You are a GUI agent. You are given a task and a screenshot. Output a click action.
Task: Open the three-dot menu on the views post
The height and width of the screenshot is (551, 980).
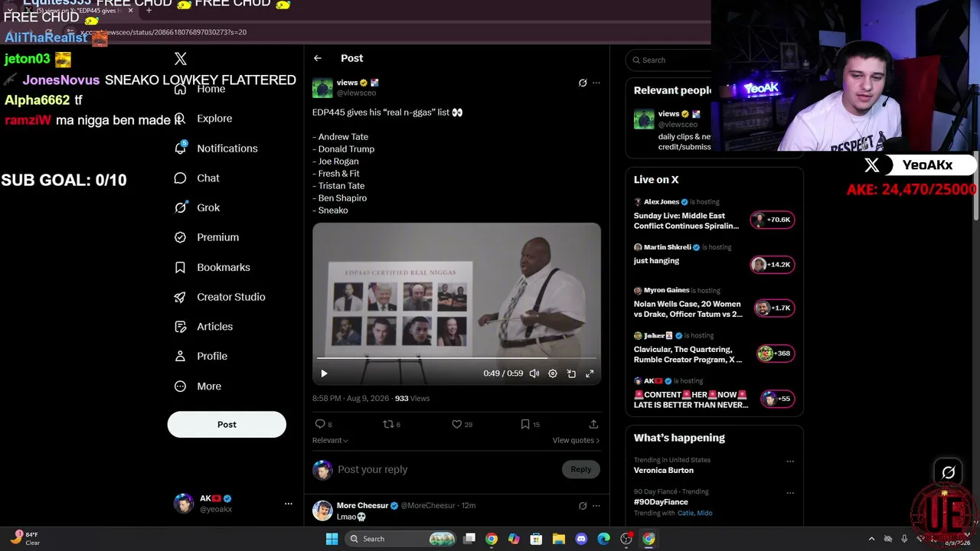[x=596, y=83]
